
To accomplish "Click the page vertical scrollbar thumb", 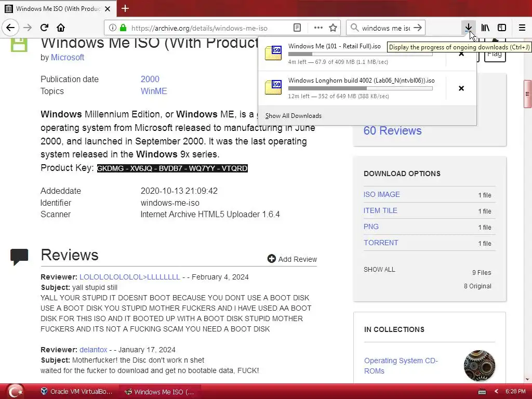I will (x=527, y=94).
